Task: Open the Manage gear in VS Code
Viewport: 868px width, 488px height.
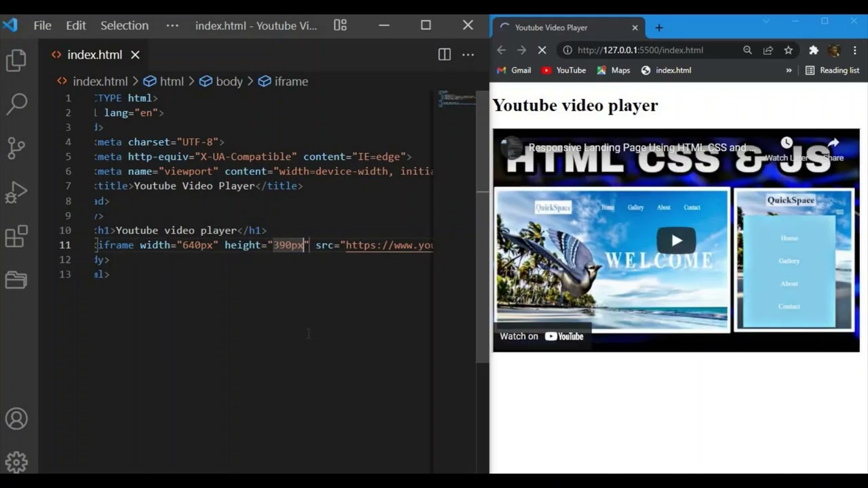Action: coord(16,462)
